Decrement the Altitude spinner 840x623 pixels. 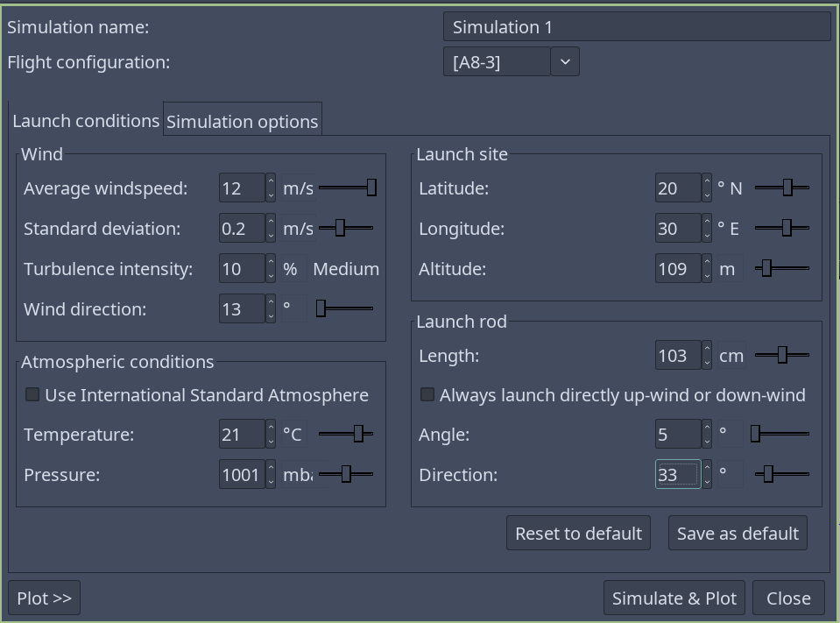[x=707, y=273]
